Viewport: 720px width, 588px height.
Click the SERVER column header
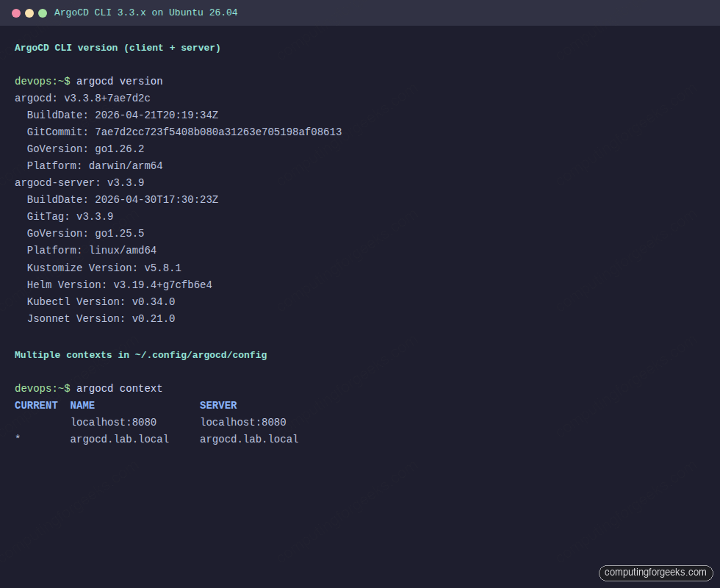coord(219,406)
